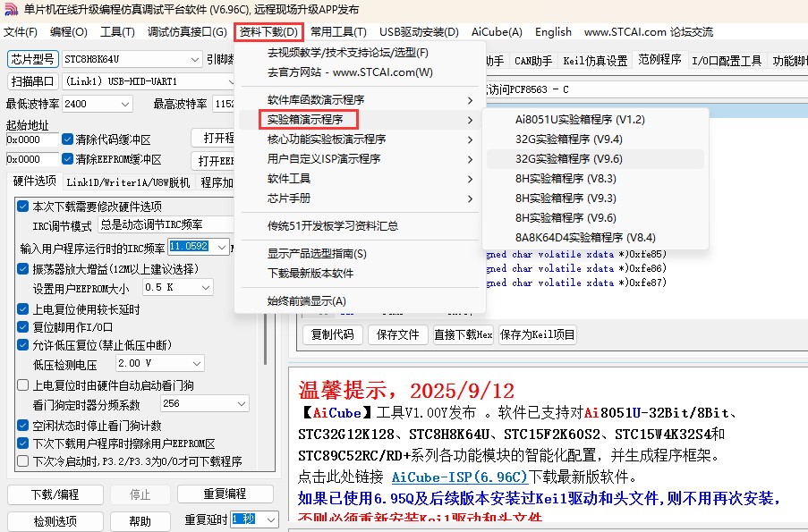808x532 pixels.
Task: Toggle 始终前端显示(A) menu option
Action: 360,300
